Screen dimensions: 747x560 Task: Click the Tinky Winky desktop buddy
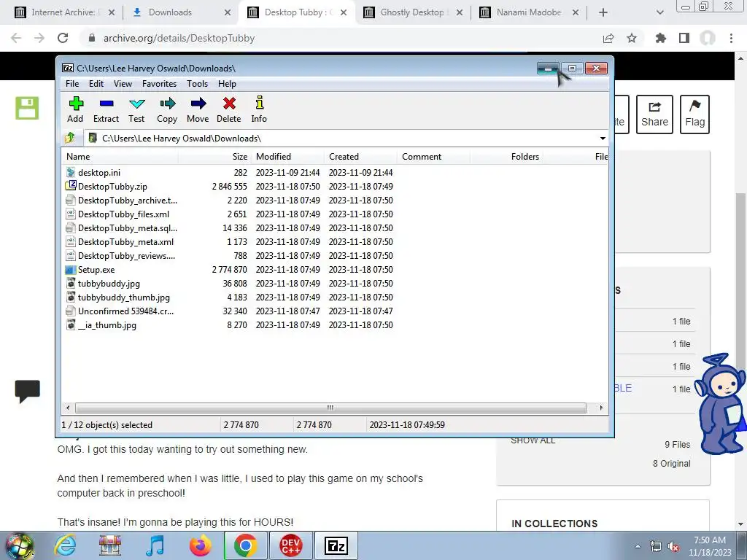pyautogui.click(x=721, y=404)
